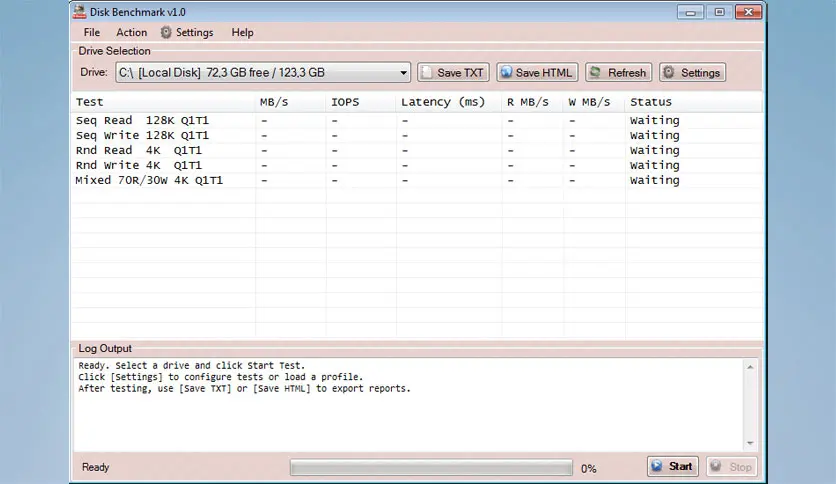Click log line about Save TXT export
The height and width of the screenshot is (484, 836).
(x=244, y=388)
